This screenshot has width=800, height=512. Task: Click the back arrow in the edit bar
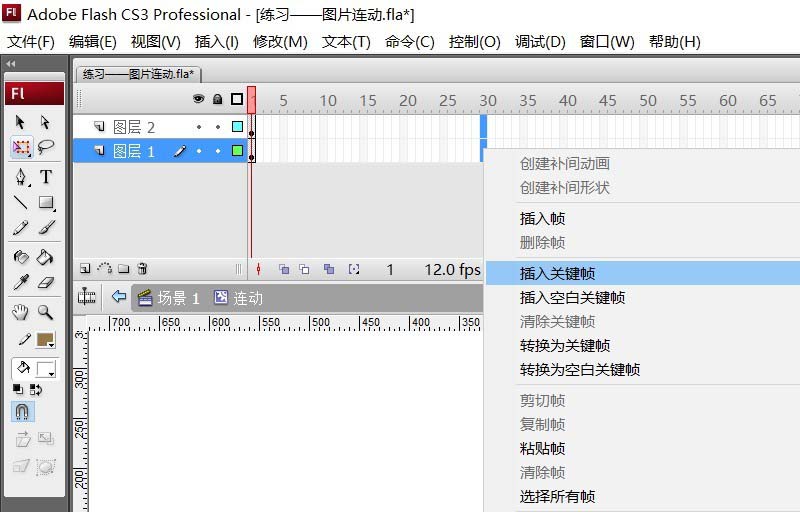(x=119, y=296)
